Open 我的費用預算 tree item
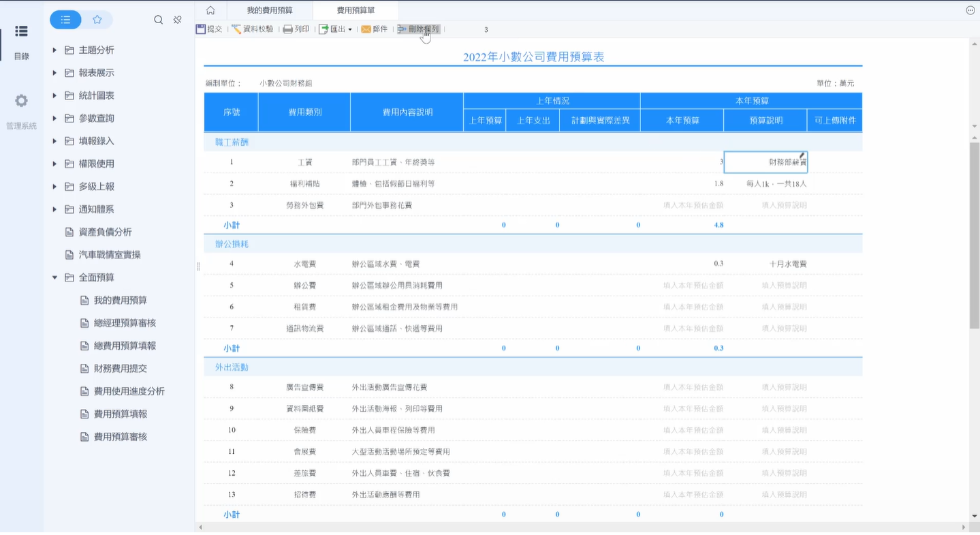Image resolution: width=980 pixels, height=535 pixels. pyautogui.click(x=113, y=301)
